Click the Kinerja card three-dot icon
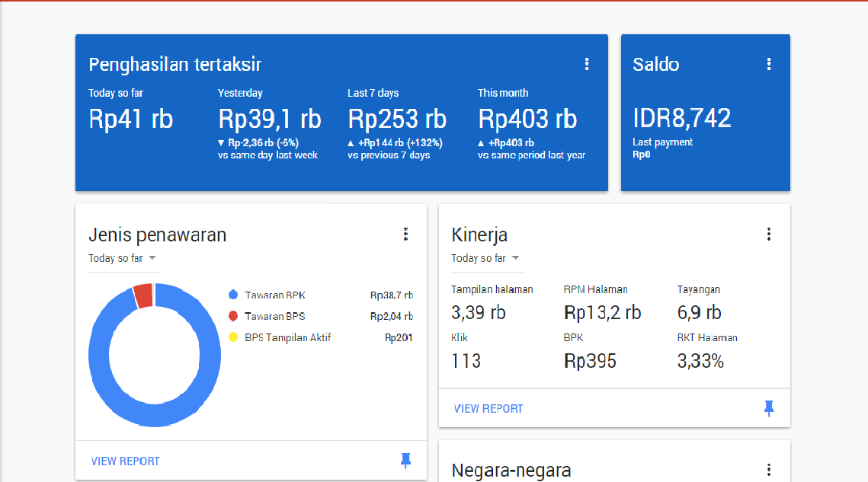 pyautogui.click(x=769, y=235)
